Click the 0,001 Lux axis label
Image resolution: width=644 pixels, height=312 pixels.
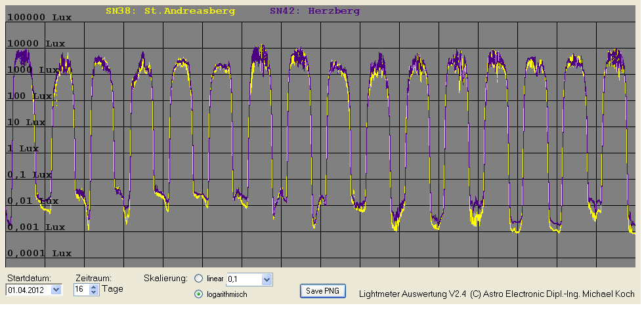[37, 227]
